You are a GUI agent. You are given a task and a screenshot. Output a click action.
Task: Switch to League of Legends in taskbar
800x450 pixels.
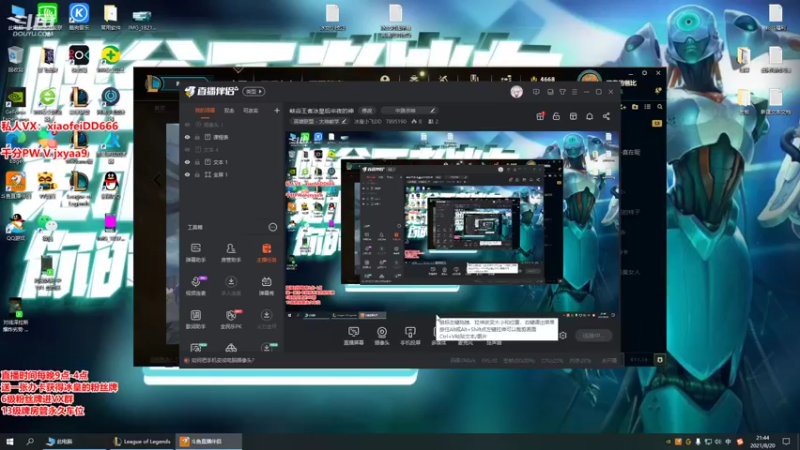[x=142, y=441]
